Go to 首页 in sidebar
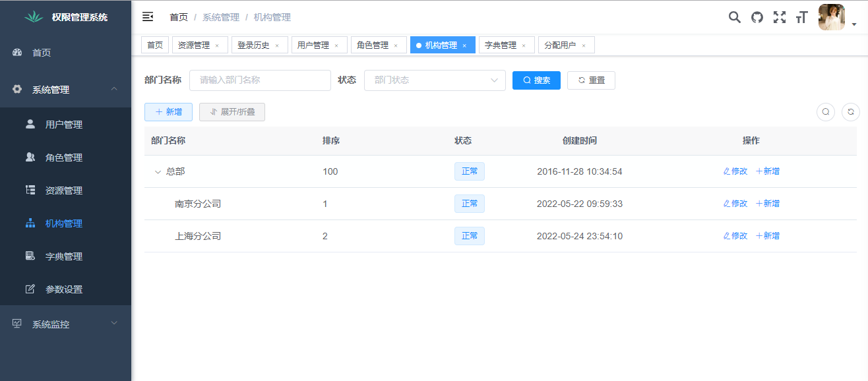 point(65,53)
